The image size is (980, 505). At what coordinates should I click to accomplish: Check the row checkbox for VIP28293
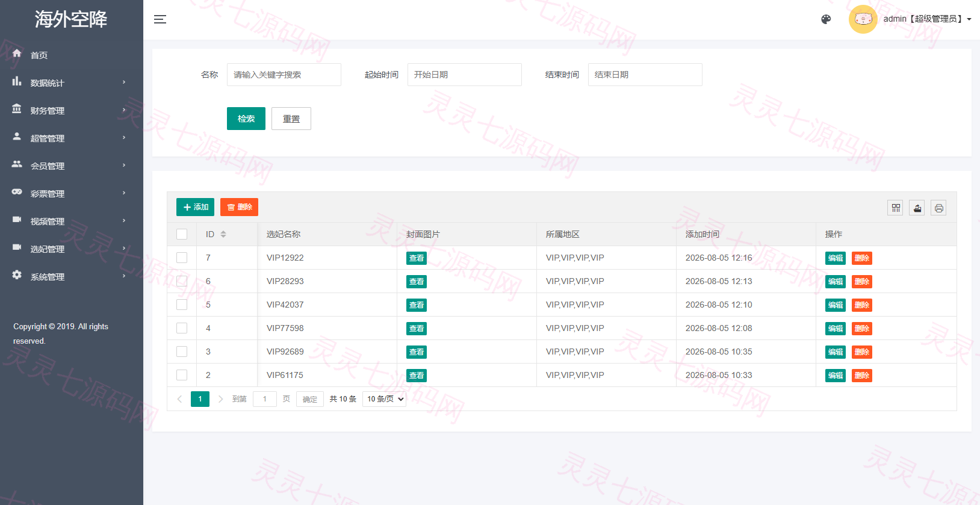coord(182,281)
